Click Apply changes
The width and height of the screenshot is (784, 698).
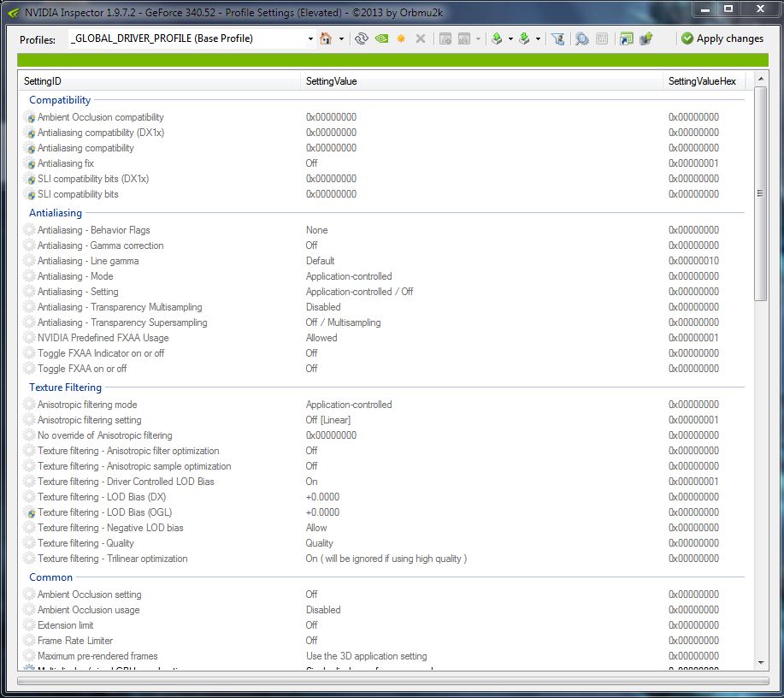tap(722, 38)
